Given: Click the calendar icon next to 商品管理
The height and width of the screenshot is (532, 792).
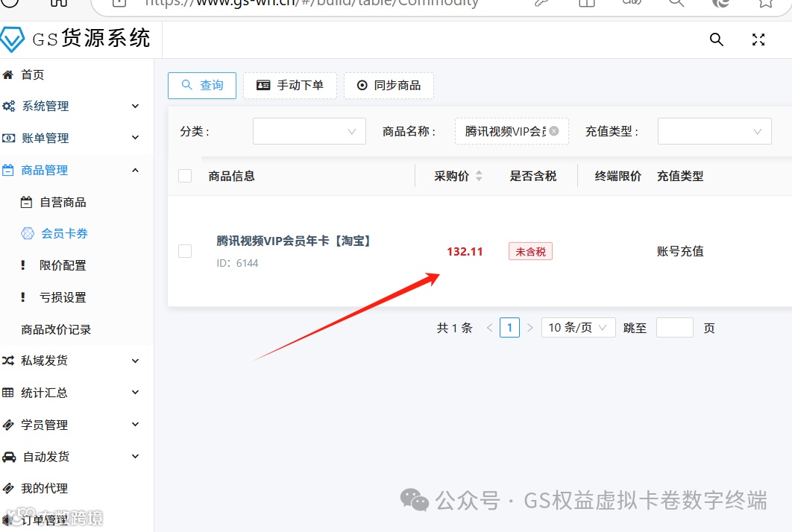Looking at the screenshot, I should point(8,170).
